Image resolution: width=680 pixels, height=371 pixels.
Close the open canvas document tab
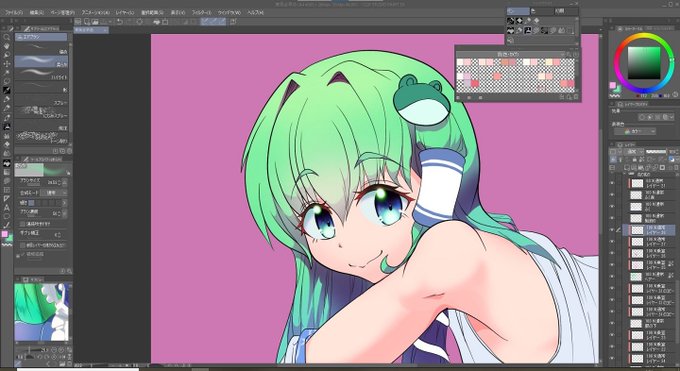[x=105, y=30]
